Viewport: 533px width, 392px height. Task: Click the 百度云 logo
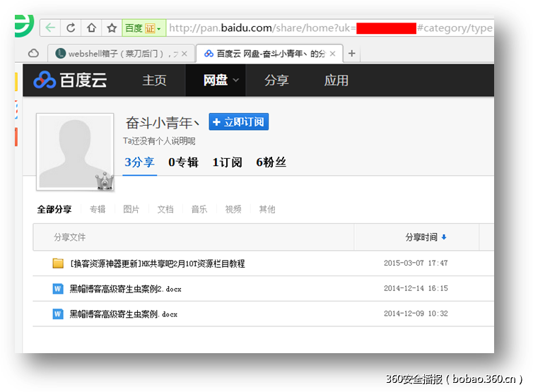click(71, 81)
